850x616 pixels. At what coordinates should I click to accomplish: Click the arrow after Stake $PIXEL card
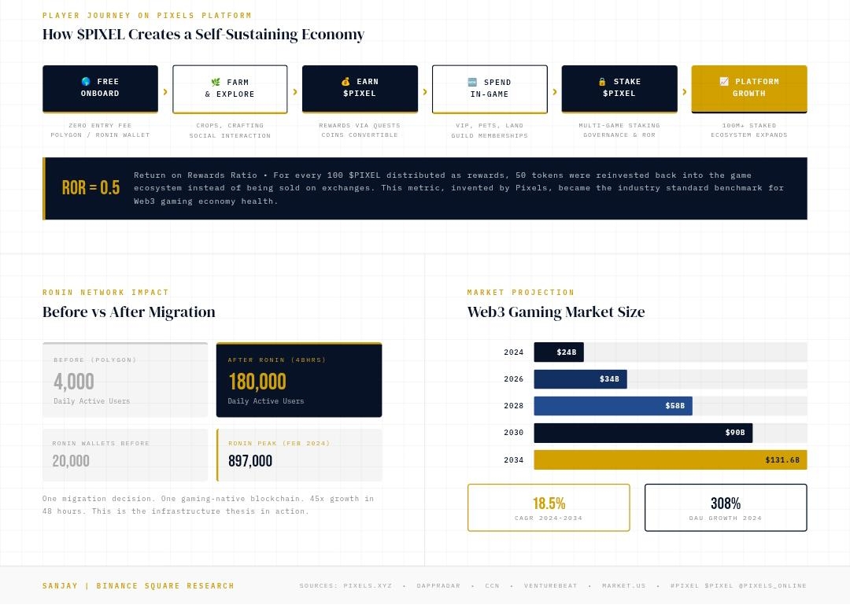pos(685,91)
